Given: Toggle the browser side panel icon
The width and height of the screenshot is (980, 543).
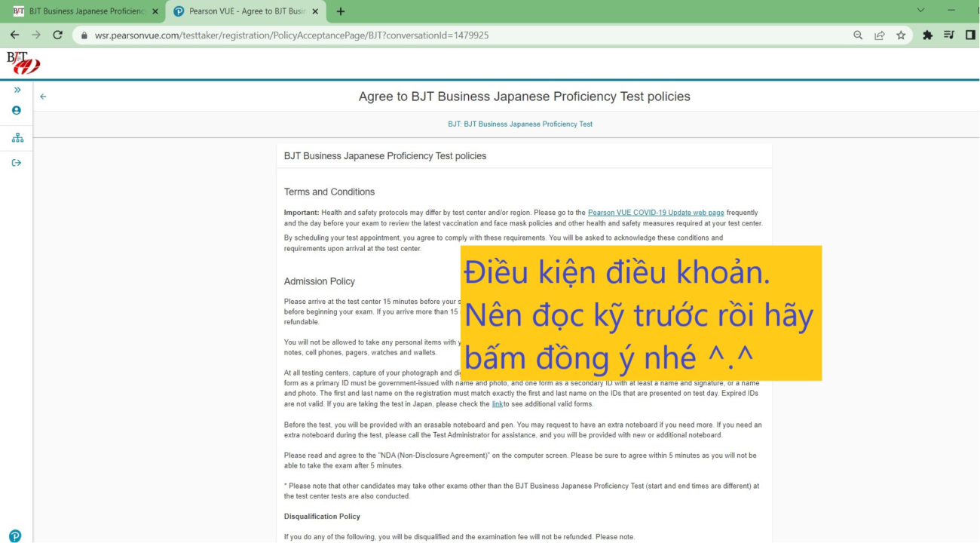Looking at the screenshot, I should click(970, 35).
